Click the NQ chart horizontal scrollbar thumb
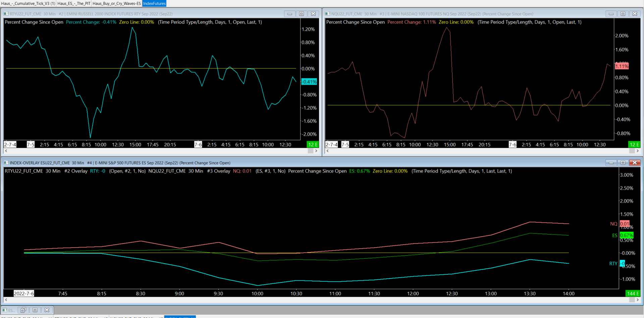 pos(632,151)
